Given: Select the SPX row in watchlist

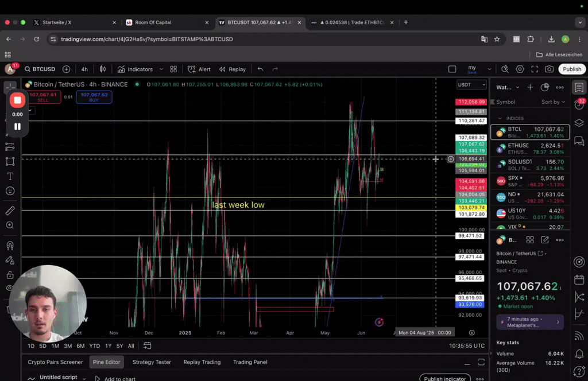Looking at the screenshot, I should (530, 181).
